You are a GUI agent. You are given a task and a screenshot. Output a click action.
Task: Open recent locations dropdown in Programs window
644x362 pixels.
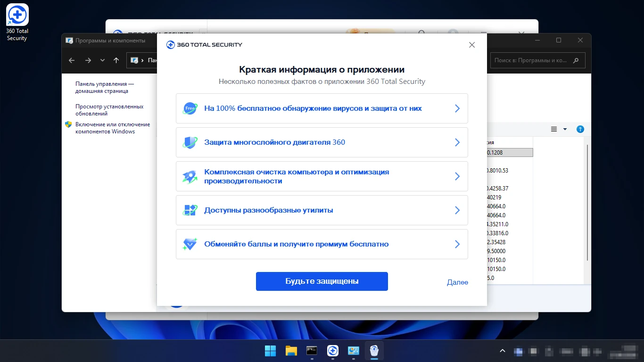102,60
